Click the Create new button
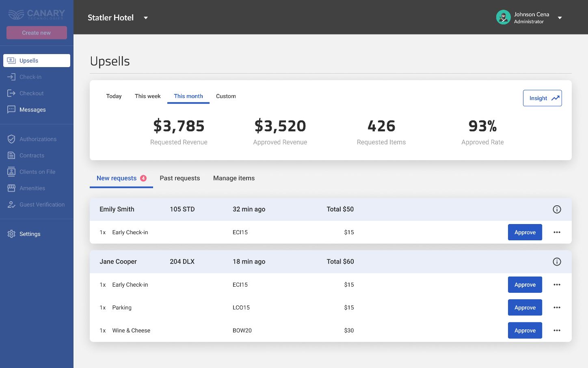The image size is (588, 368). [37, 33]
